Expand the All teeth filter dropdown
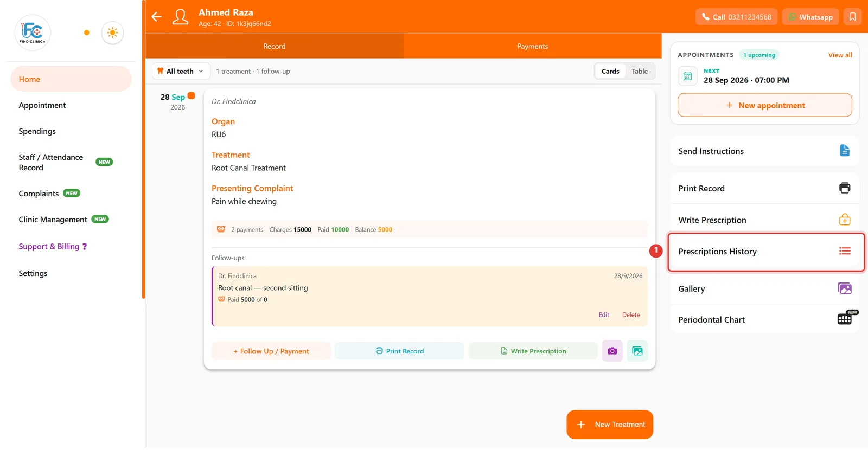The height and width of the screenshot is (450, 868). 181,71
